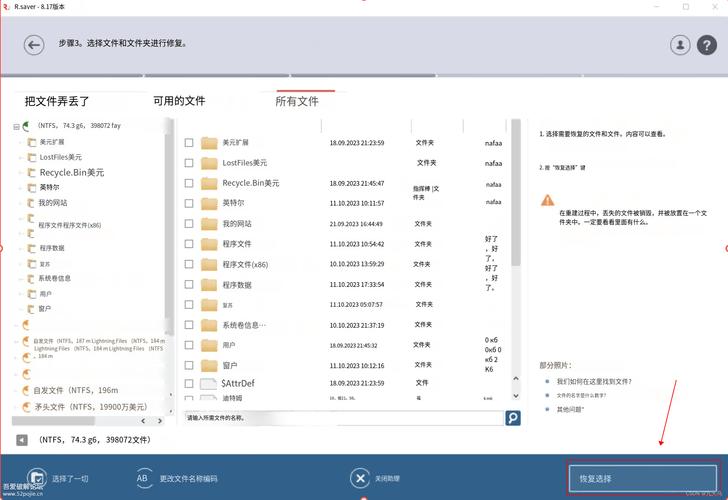Expand the 程序数据 node in tree

[x=20, y=248]
